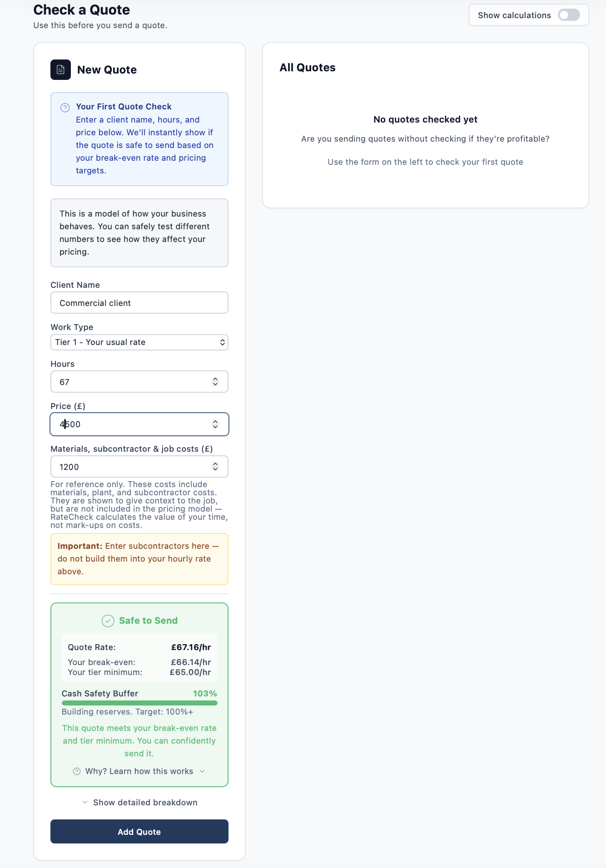Click the Cash Safety Buffer progress bar

click(139, 703)
